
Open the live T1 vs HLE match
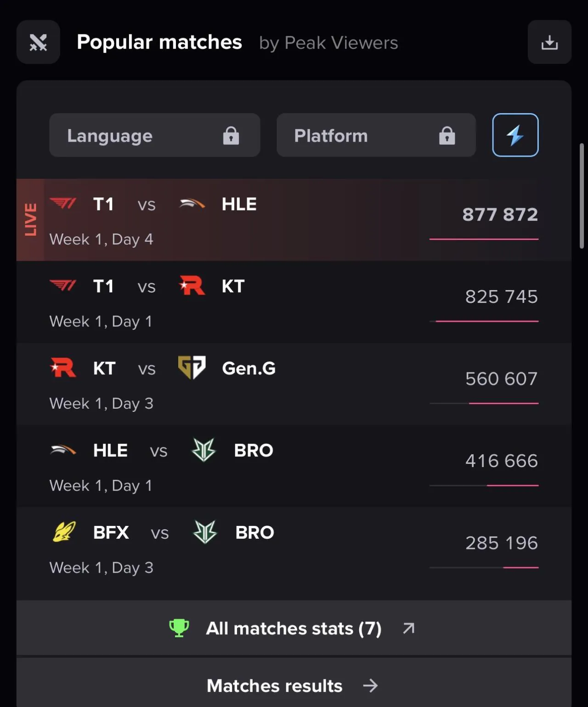click(x=294, y=220)
